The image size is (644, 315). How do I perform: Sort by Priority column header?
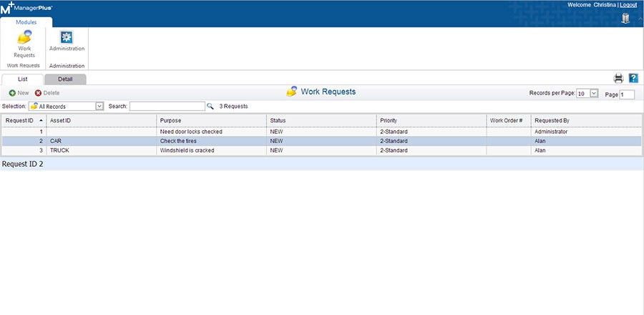click(x=431, y=121)
